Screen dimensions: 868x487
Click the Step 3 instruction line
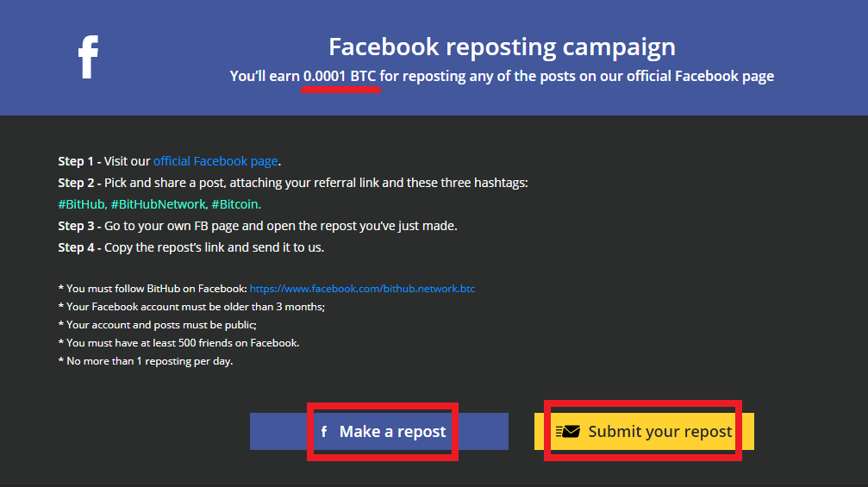tap(258, 226)
